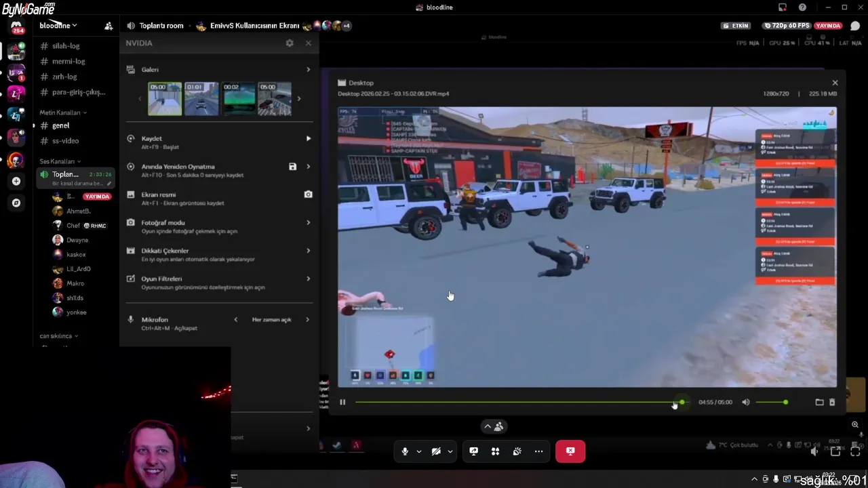868x488 pixels.
Task: Collapse Ses Kanalları category
Action: pyautogui.click(x=60, y=161)
